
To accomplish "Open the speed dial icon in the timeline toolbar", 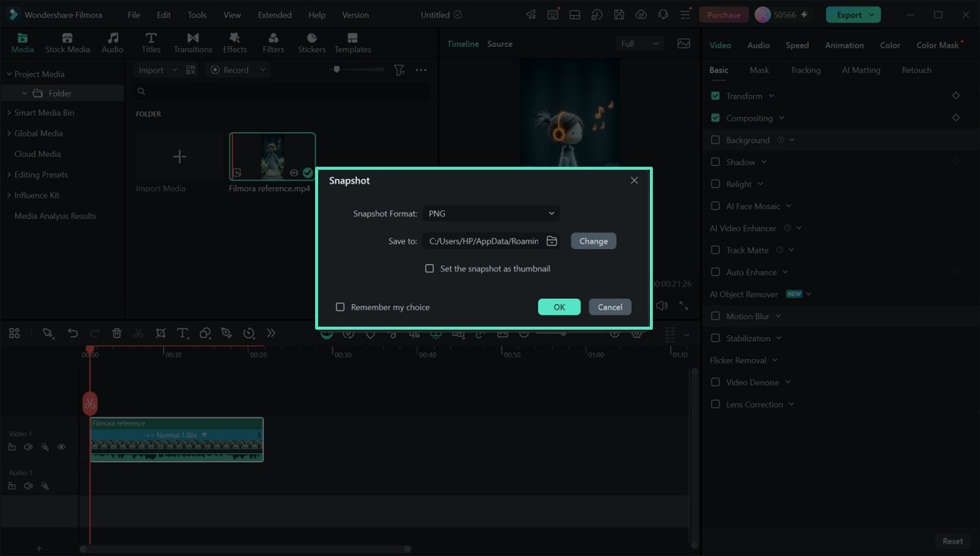I will click(x=249, y=333).
